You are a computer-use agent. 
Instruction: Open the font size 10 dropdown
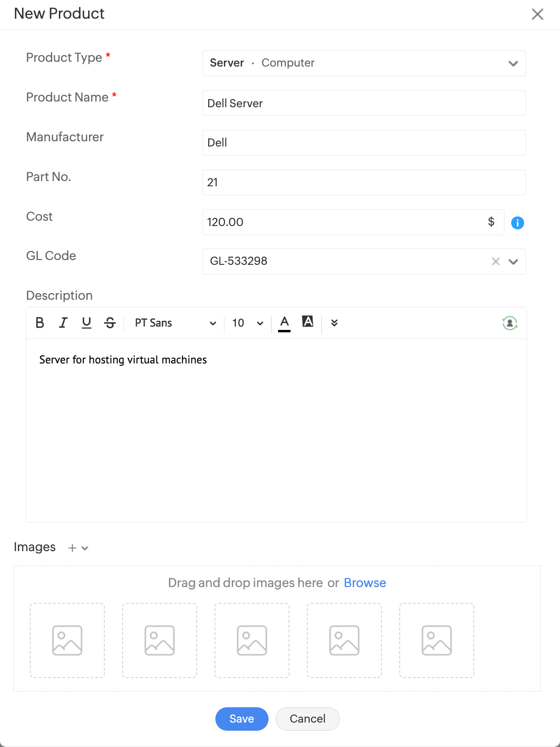pos(247,323)
